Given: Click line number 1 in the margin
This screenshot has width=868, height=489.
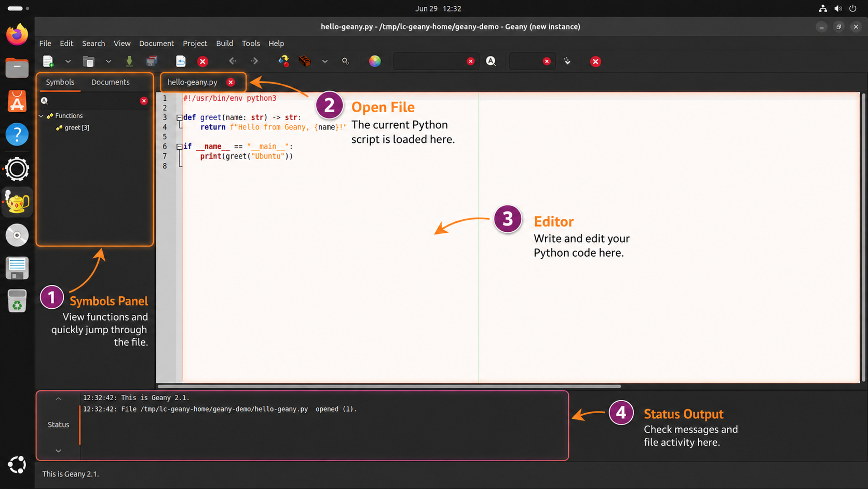Looking at the screenshot, I should tap(165, 98).
